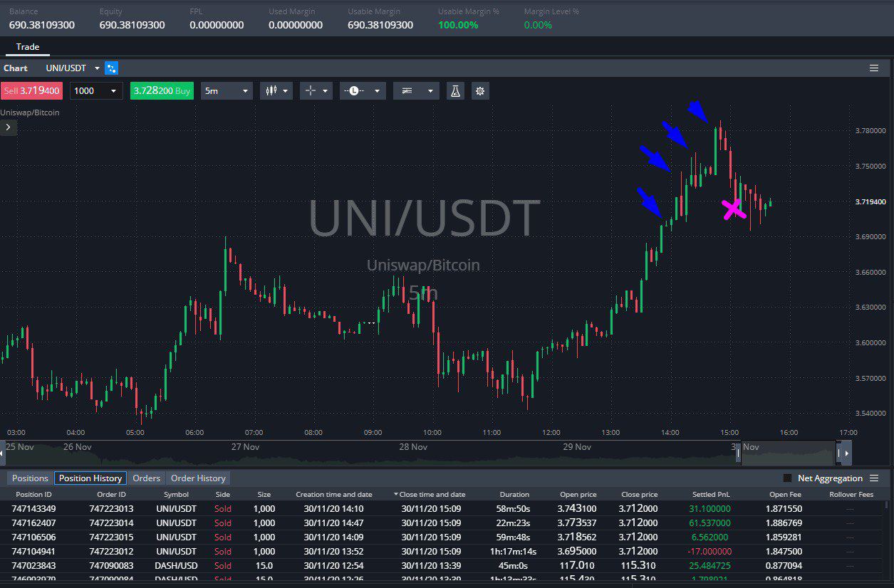Click settled PnL value -17.000000
This screenshot has height=588, width=894.
[x=708, y=552]
